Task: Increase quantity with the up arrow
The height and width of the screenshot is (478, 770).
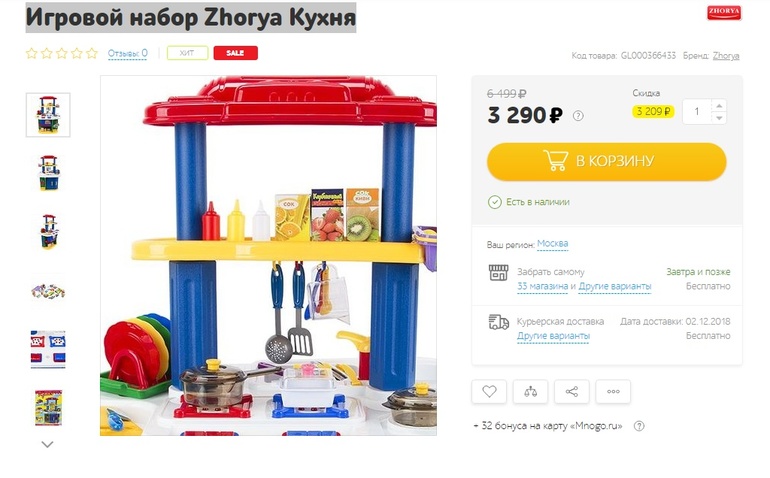Action: click(719, 106)
